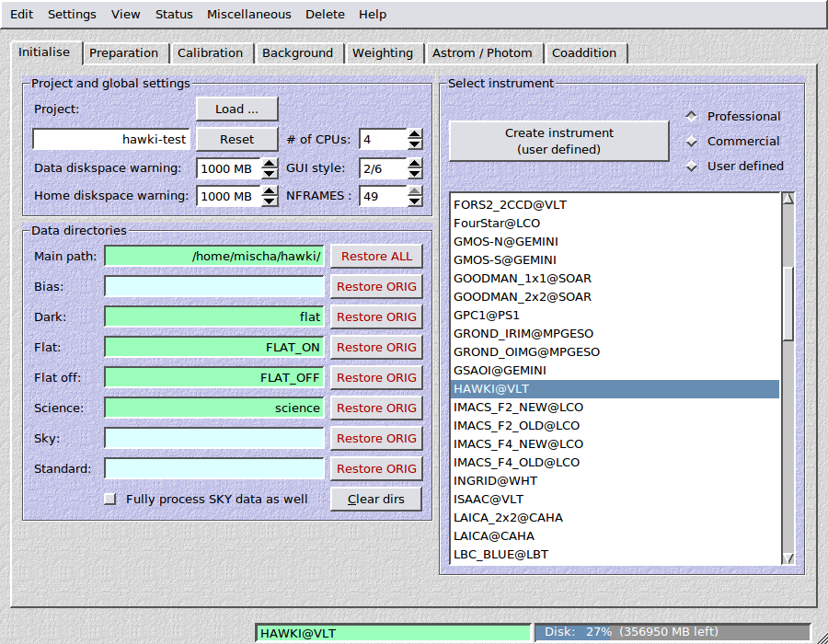
Task: Select the Professional instrument radio button
Action: tap(691, 117)
